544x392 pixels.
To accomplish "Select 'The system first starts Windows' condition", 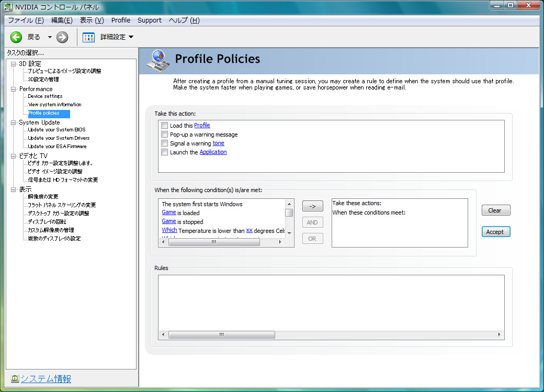I will coord(202,204).
